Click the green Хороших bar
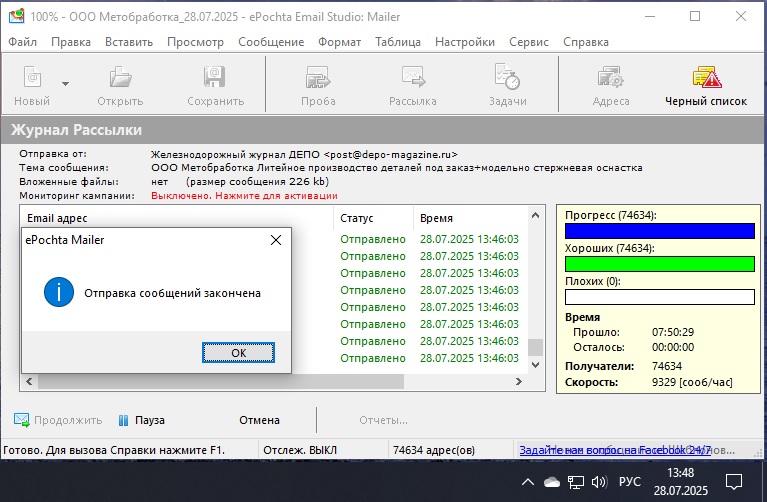Image resolution: width=767 pixels, height=502 pixels. 659,264
